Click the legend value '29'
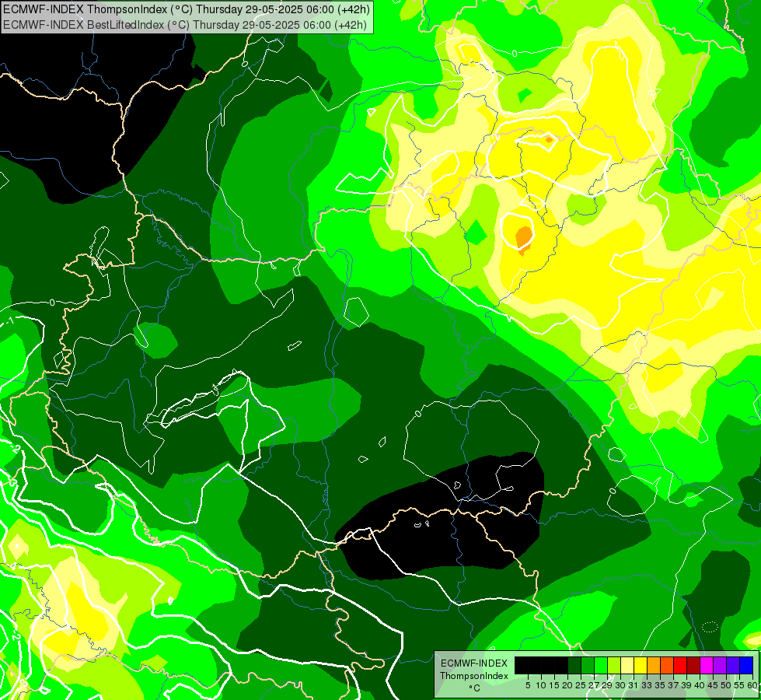Image resolution: width=761 pixels, height=700 pixels. tap(607, 685)
